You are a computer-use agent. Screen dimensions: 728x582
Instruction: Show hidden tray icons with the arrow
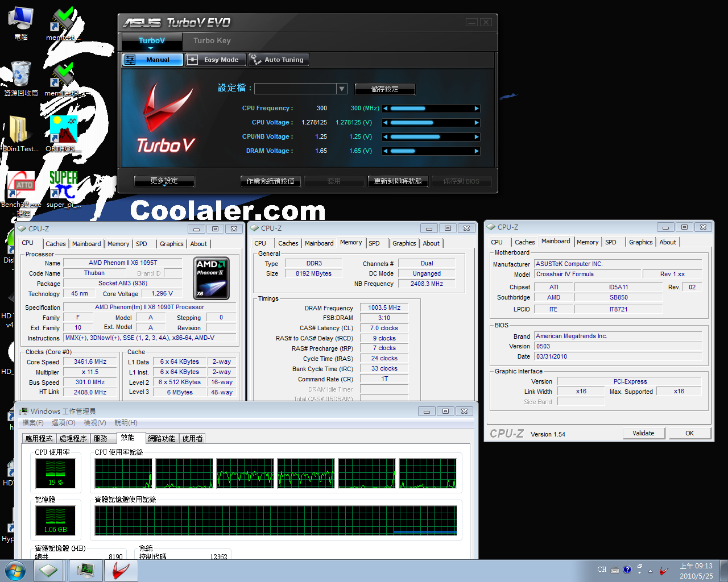[x=650, y=571]
